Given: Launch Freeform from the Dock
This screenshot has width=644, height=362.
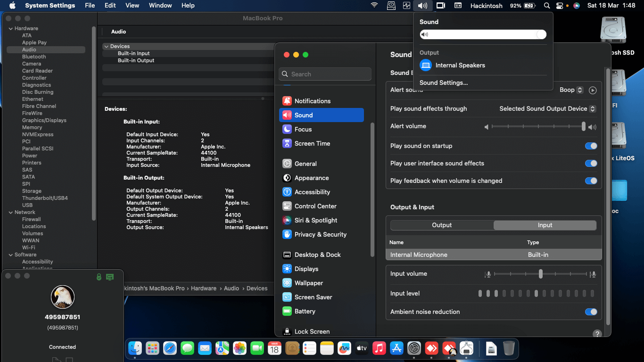Looking at the screenshot, I should click(344, 348).
